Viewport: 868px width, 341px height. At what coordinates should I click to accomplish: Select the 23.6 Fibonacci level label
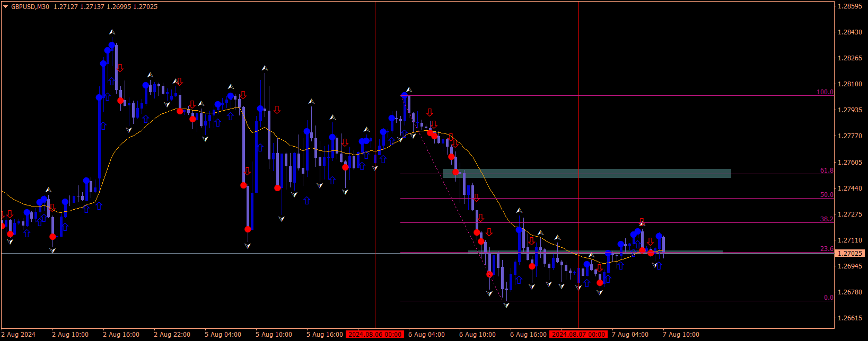(x=827, y=249)
